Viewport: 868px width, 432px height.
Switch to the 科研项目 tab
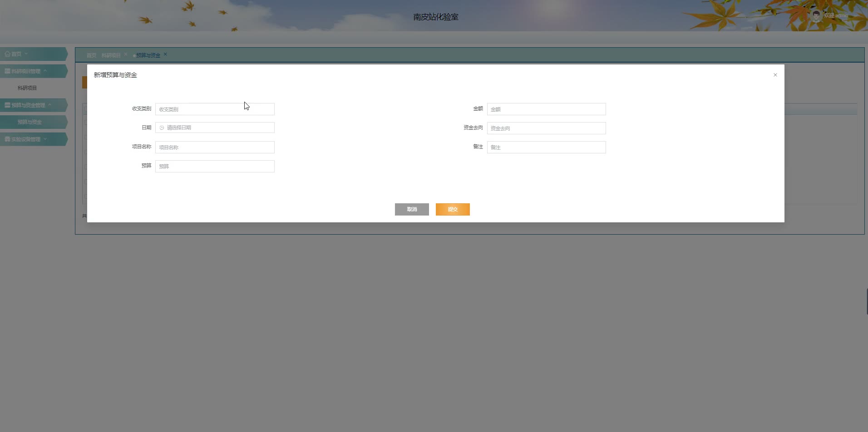(111, 55)
